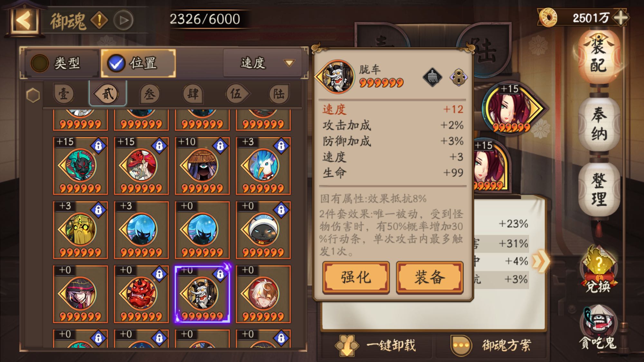Click the 装备 equip button
Viewport: 644px width, 362px height.
[430, 277]
